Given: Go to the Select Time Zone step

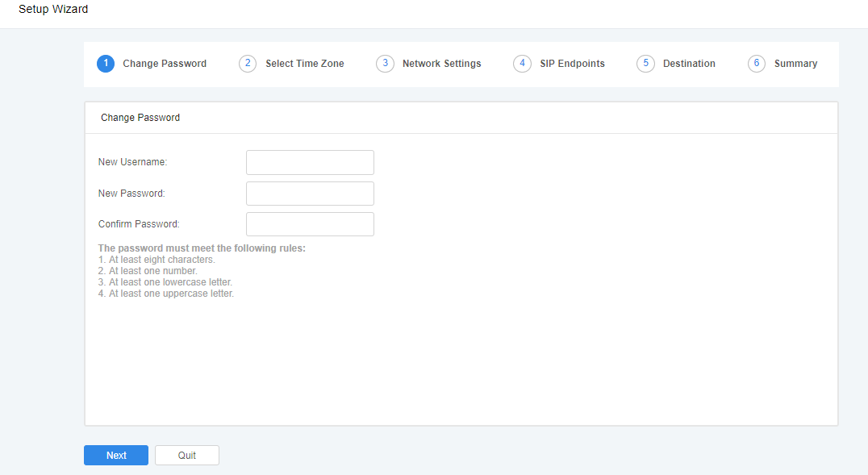Looking at the screenshot, I should (x=304, y=64).
